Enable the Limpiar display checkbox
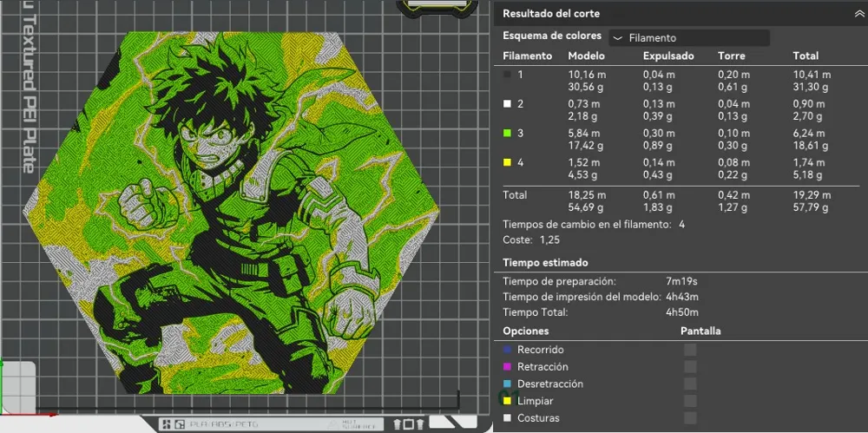The width and height of the screenshot is (868, 433). 690,401
